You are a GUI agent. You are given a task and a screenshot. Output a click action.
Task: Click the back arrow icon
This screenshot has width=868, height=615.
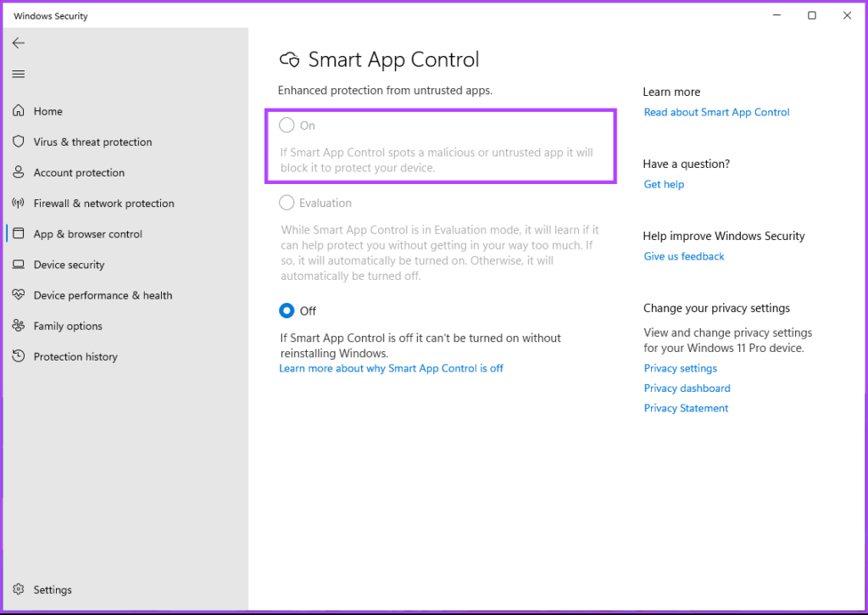19,43
